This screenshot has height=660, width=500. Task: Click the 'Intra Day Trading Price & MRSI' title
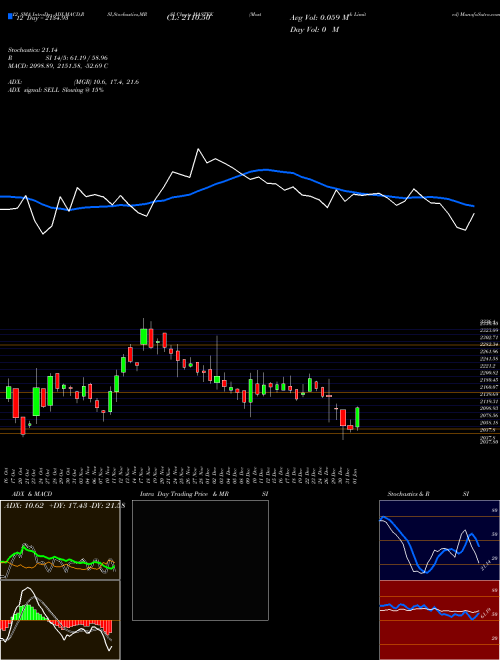[204, 494]
